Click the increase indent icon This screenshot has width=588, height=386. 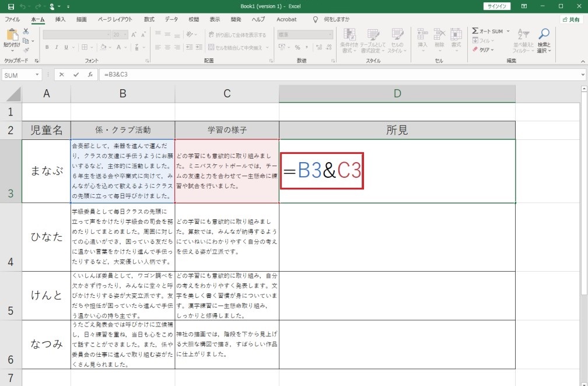pos(199,47)
